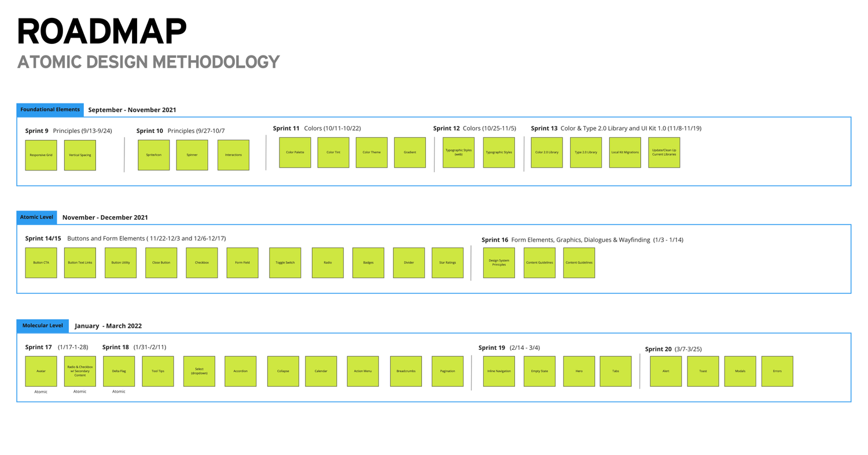Select the Typographic Styles (web) note
The height and width of the screenshot is (455, 868).
point(458,153)
